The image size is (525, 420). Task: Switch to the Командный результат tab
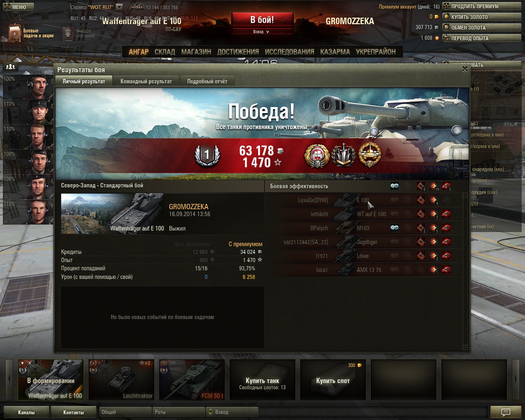146,81
